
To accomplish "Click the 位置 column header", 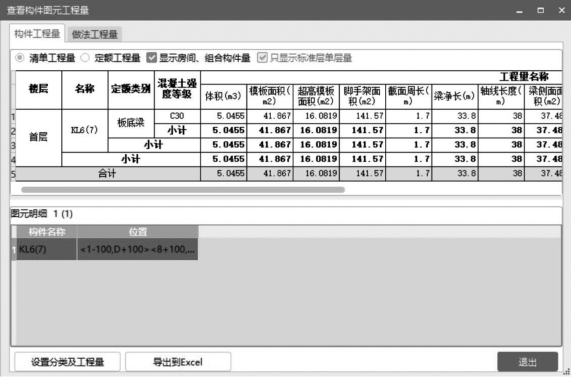I will [x=138, y=232].
